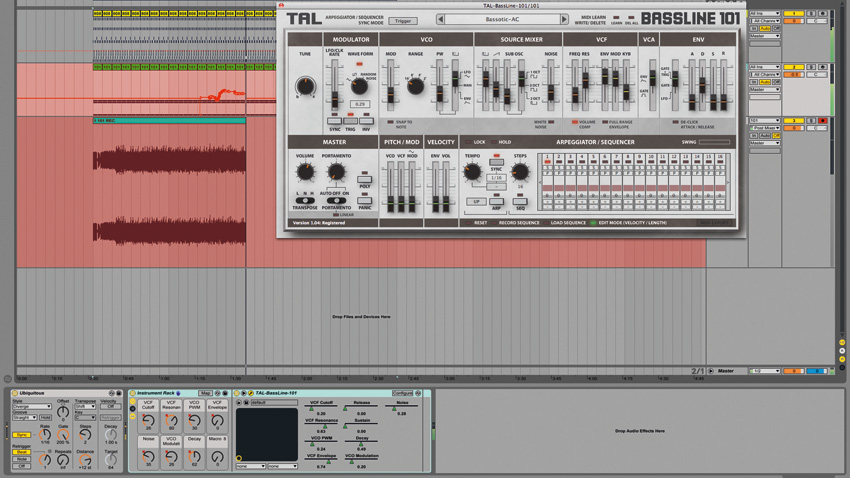Toggle the modulator INV button
Image resolution: width=850 pixels, height=478 pixels.
pyautogui.click(x=366, y=121)
